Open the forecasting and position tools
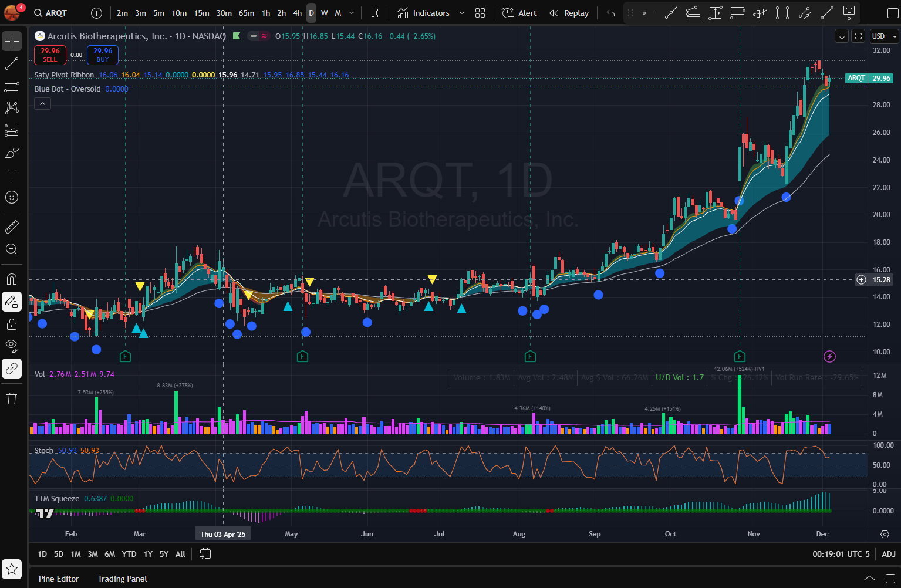The image size is (901, 588). 12,130
